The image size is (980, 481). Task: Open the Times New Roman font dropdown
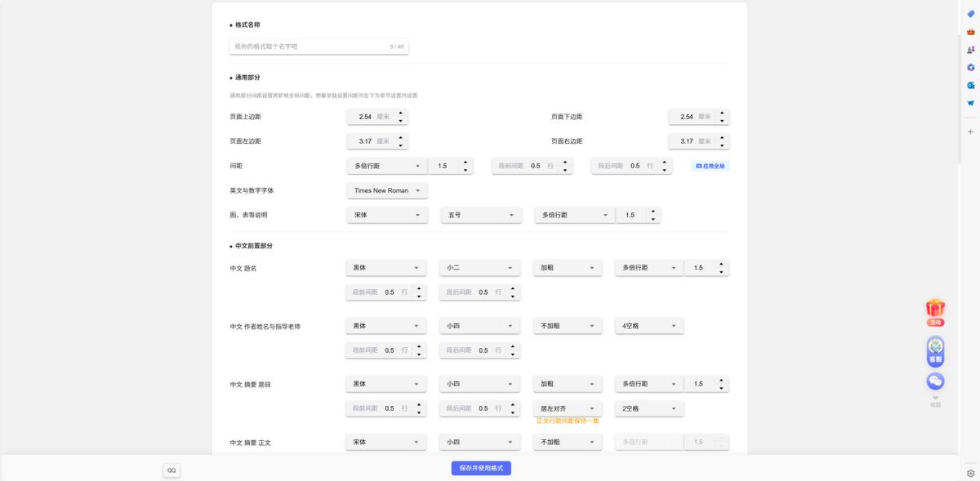(x=387, y=190)
